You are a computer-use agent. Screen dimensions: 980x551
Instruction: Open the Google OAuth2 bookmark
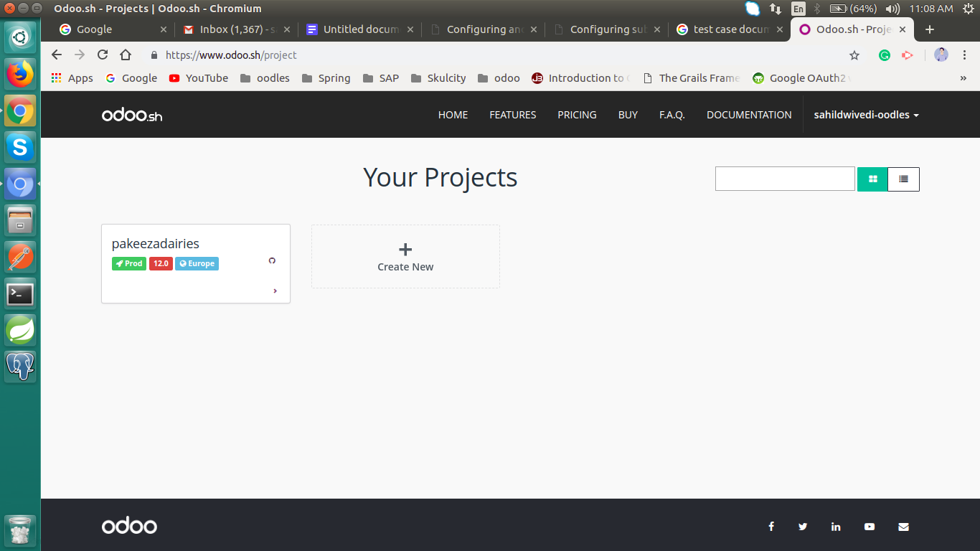coord(801,78)
